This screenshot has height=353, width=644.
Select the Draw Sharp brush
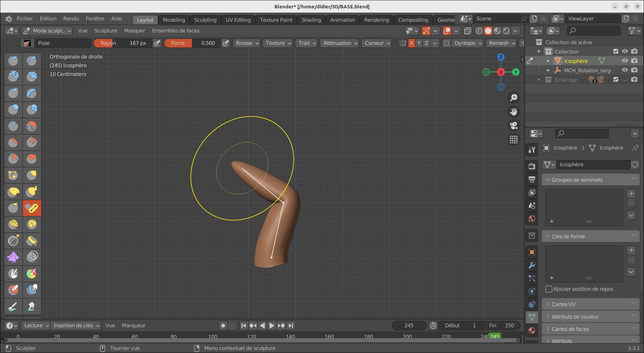tap(32, 61)
